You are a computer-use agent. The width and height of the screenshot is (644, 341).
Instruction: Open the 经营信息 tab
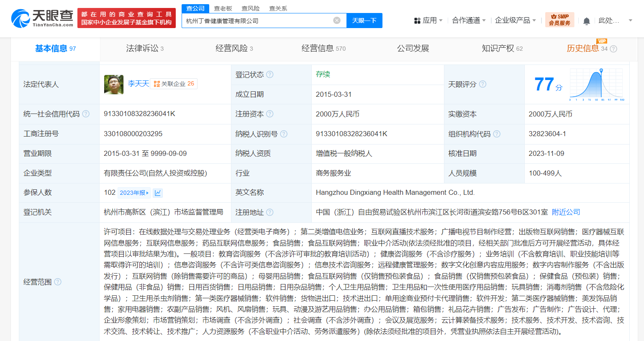tap(323, 49)
